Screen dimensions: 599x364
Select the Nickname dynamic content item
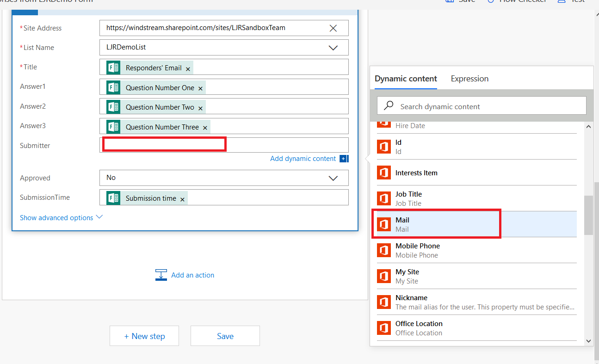pos(476,302)
